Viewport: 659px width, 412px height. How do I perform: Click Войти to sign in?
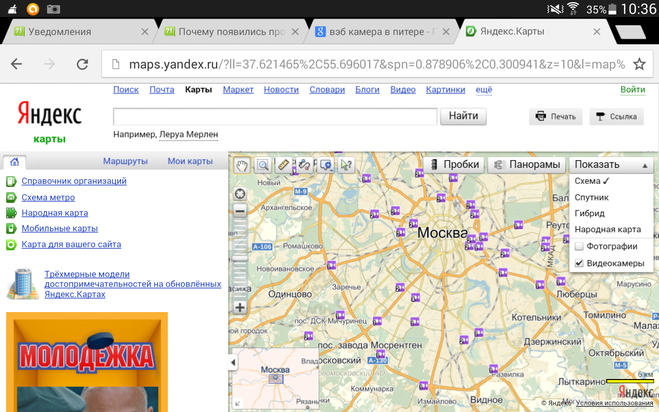pos(633,90)
